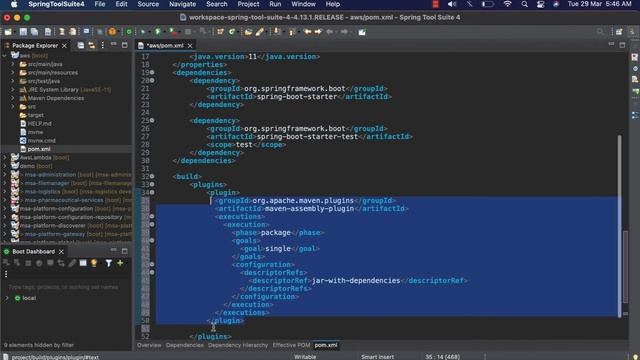
Task: Expand the local node in Boot Dashboard
Action: click(7, 298)
